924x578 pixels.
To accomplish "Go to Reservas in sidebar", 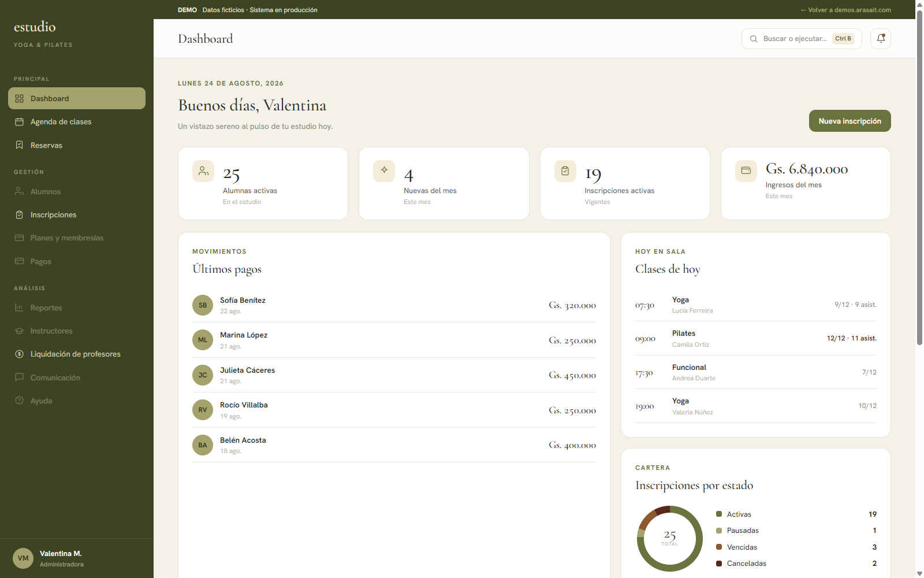I will (x=77, y=145).
